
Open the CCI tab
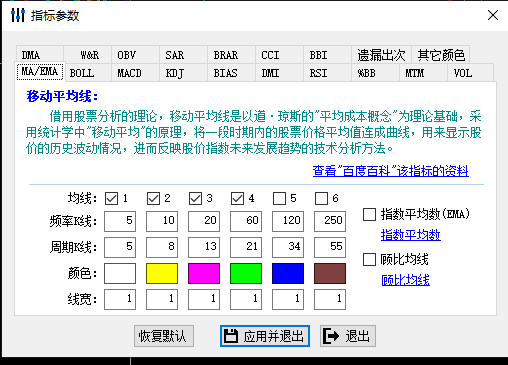tap(279, 55)
